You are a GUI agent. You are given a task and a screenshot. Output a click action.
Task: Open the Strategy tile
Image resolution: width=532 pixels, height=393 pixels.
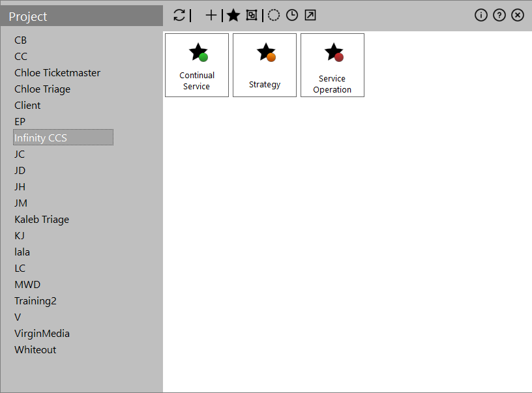(x=265, y=65)
